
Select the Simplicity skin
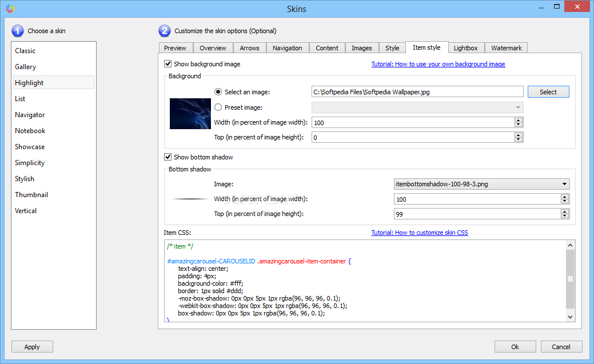(53, 162)
